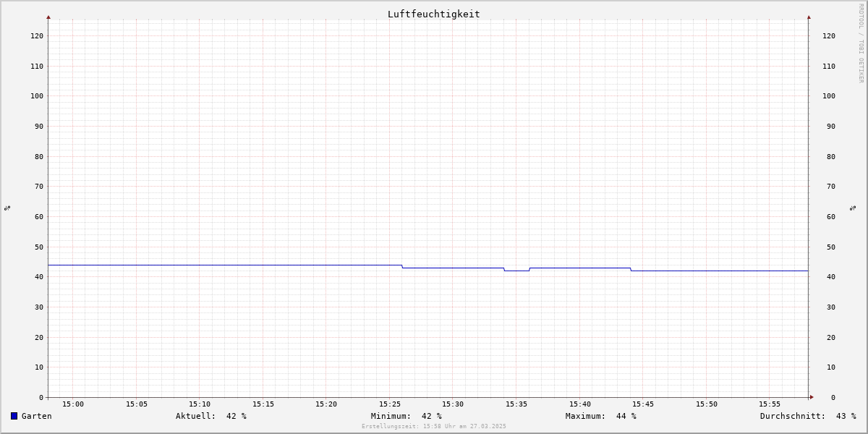The height and width of the screenshot is (434, 868).
Task: Click the 15:55 time axis label
Action: click(x=770, y=404)
